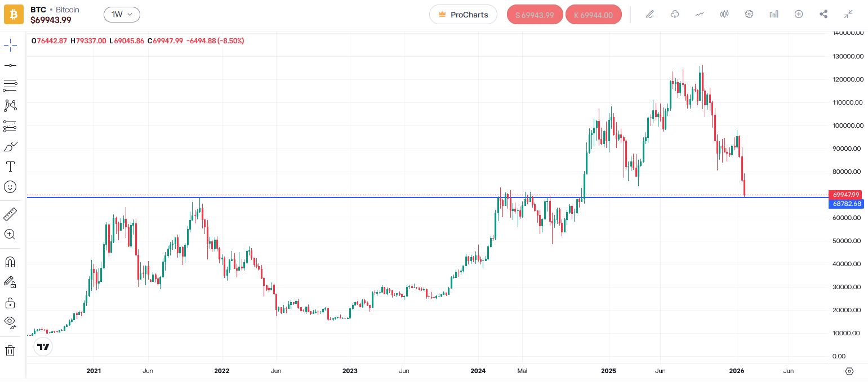This screenshot has width=868, height=382.
Task: Click the red sell button S 69943.99
Action: (535, 15)
